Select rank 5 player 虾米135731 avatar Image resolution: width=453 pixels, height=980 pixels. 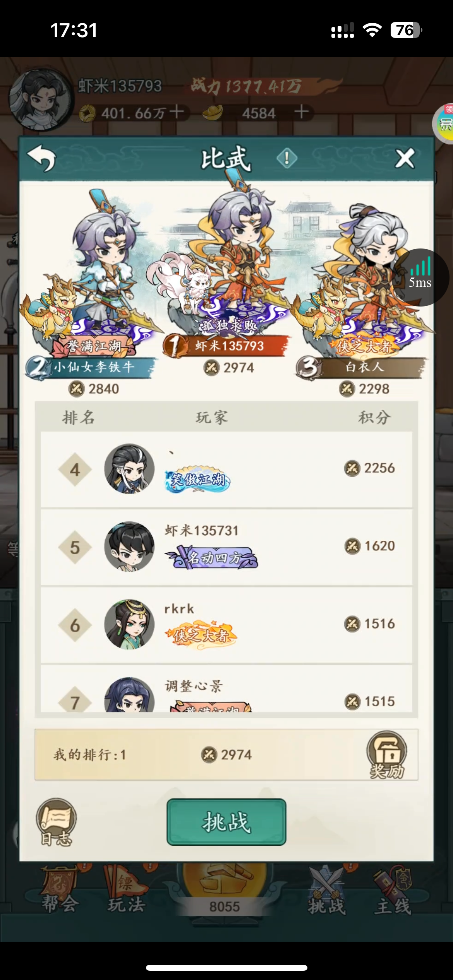pos(129,547)
